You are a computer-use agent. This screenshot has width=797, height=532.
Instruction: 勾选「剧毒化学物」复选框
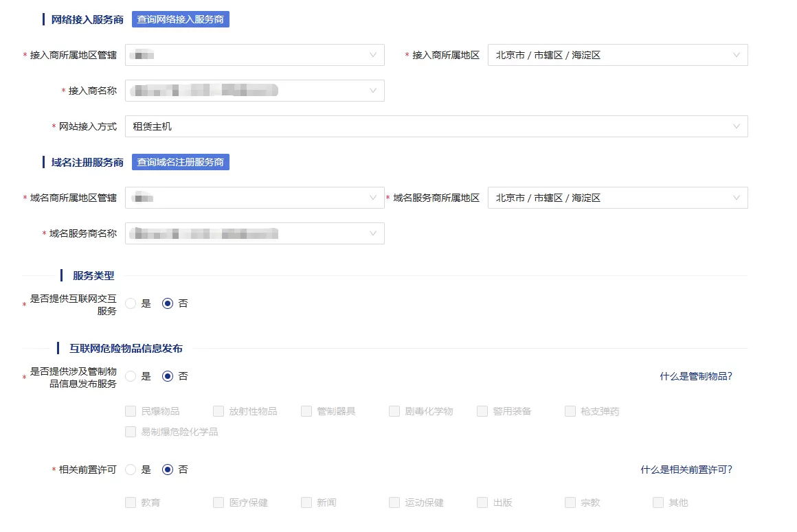(x=394, y=410)
